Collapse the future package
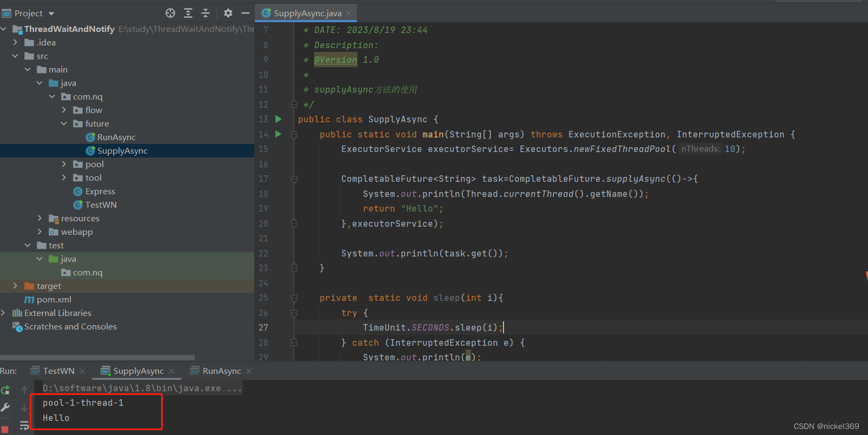This screenshot has height=435, width=868. click(64, 123)
